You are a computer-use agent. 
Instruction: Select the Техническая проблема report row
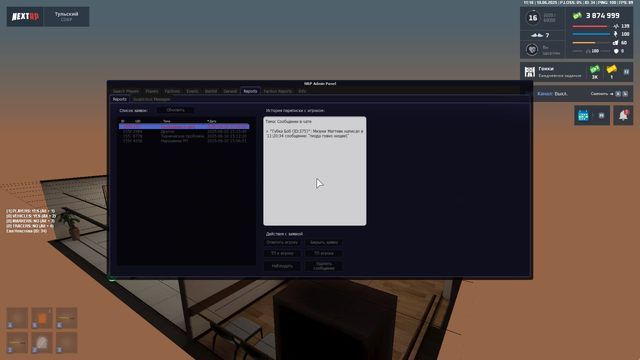tap(184, 136)
